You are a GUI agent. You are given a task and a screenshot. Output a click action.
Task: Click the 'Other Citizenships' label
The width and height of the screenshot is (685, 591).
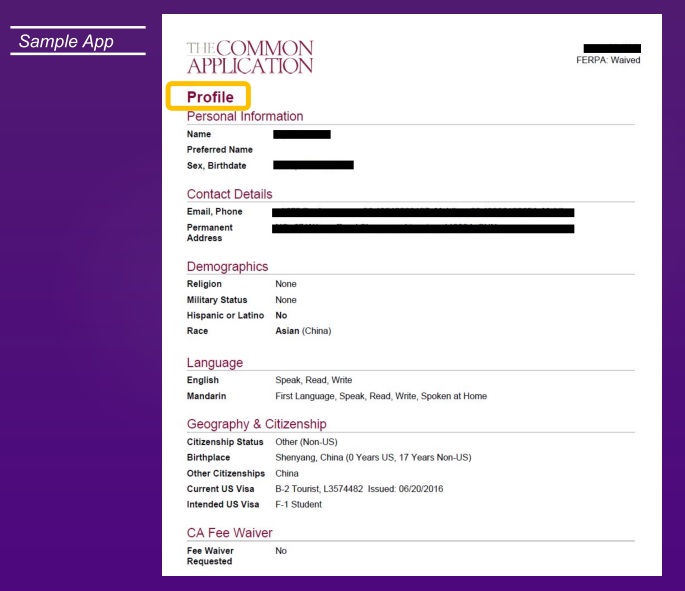coord(226,473)
